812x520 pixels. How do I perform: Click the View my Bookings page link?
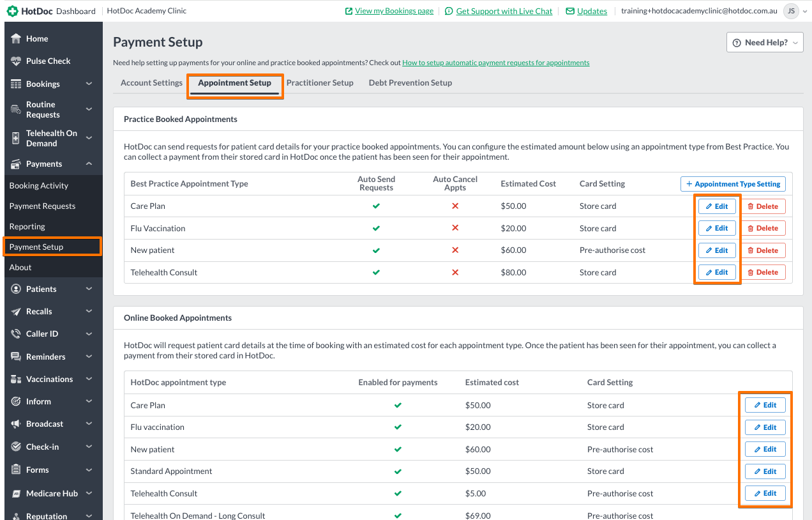(x=394, y=11)
